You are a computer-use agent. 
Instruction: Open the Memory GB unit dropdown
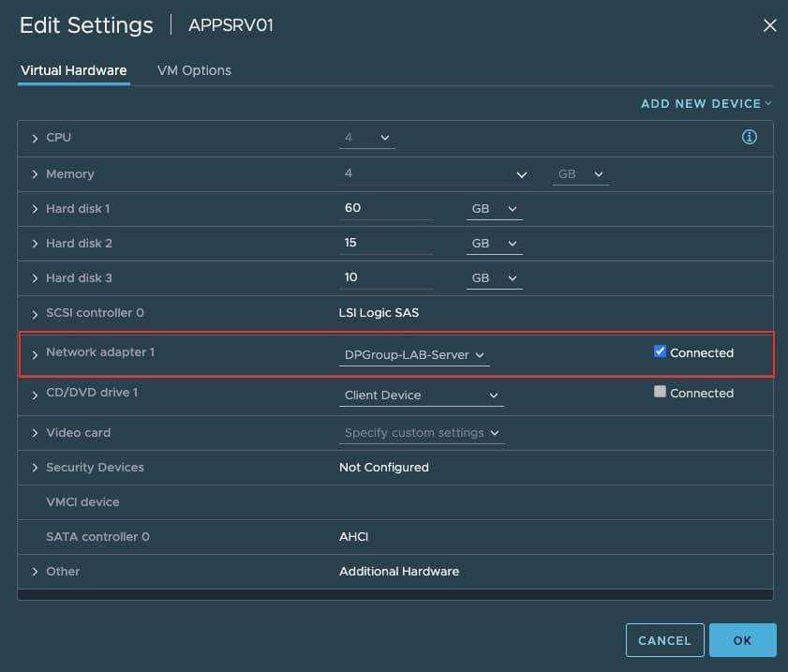580,174
